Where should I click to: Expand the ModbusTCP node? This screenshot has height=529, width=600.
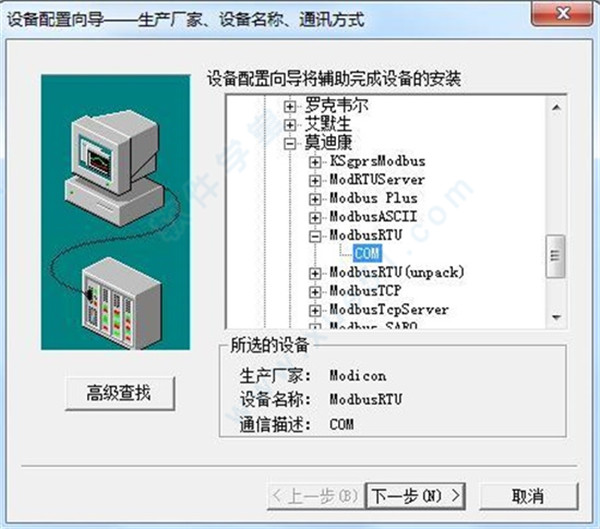[315, 292]
